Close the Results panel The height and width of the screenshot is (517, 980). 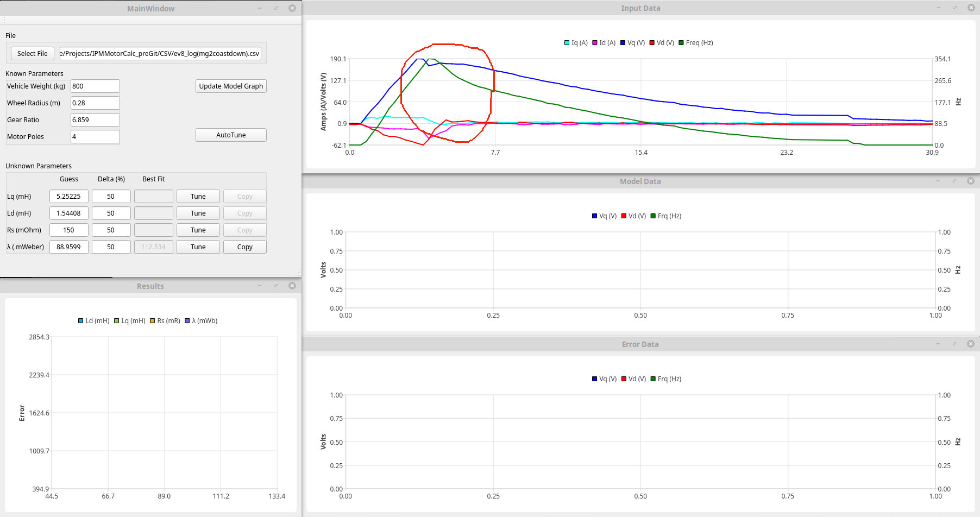pyautogui.click(x=292, y=286)
